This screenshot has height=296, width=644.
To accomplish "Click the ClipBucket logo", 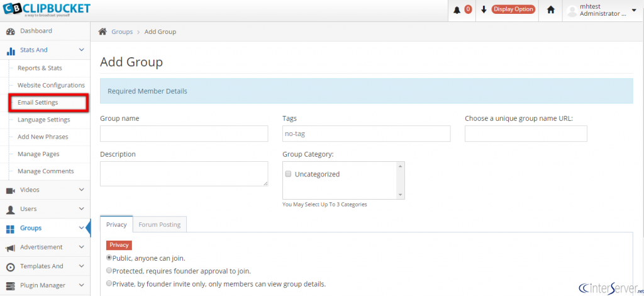I will 45,9.
